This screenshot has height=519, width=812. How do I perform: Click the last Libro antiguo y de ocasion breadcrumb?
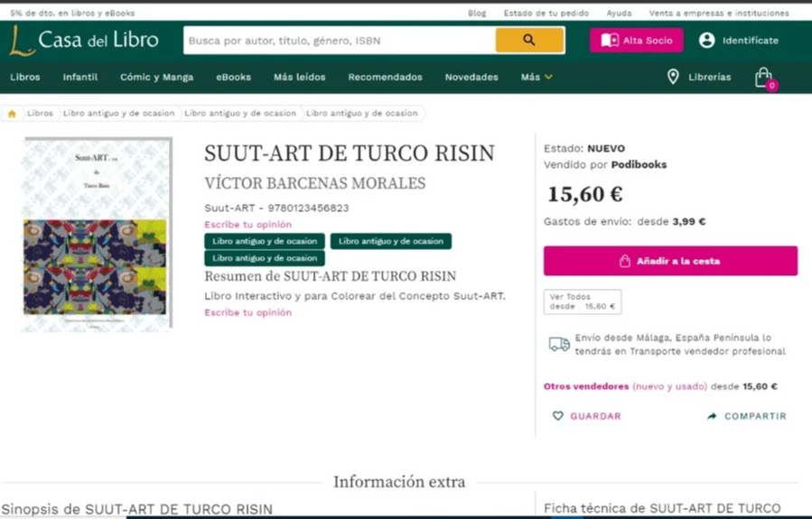pyautogui.click(x=361, y=114)
